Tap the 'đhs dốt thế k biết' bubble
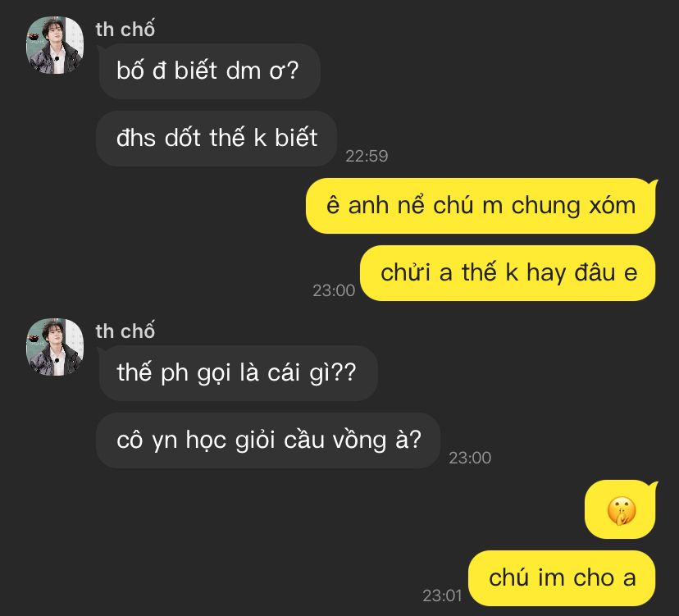Viewport: 679px width, 616px height. coord(216,138)
